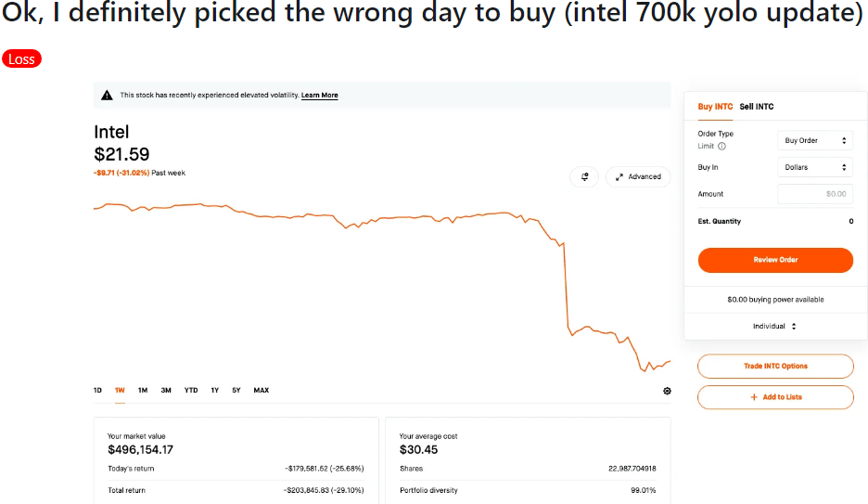Select the MAX chart range
868x504 pixels.
262,391
